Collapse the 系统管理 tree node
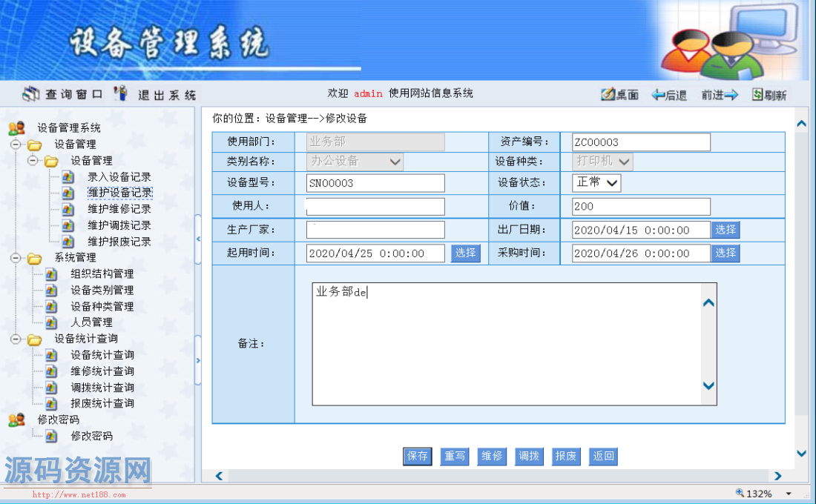Image resolution: width=816 pixels, height=504 pixels. click(16, 257)
